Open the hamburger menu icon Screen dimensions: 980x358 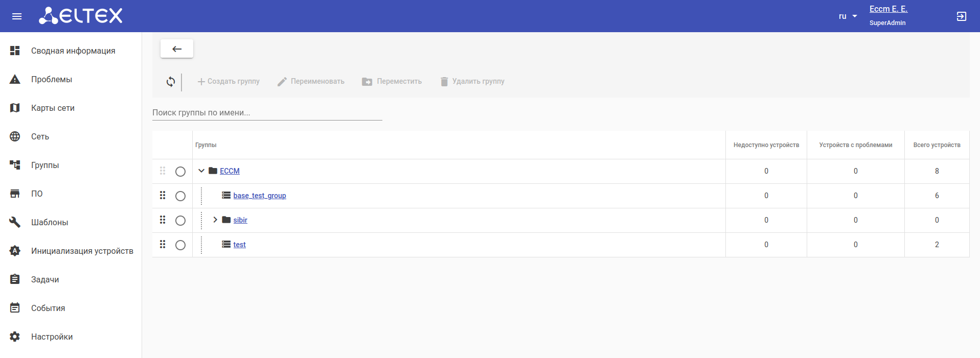click(17, 16)
